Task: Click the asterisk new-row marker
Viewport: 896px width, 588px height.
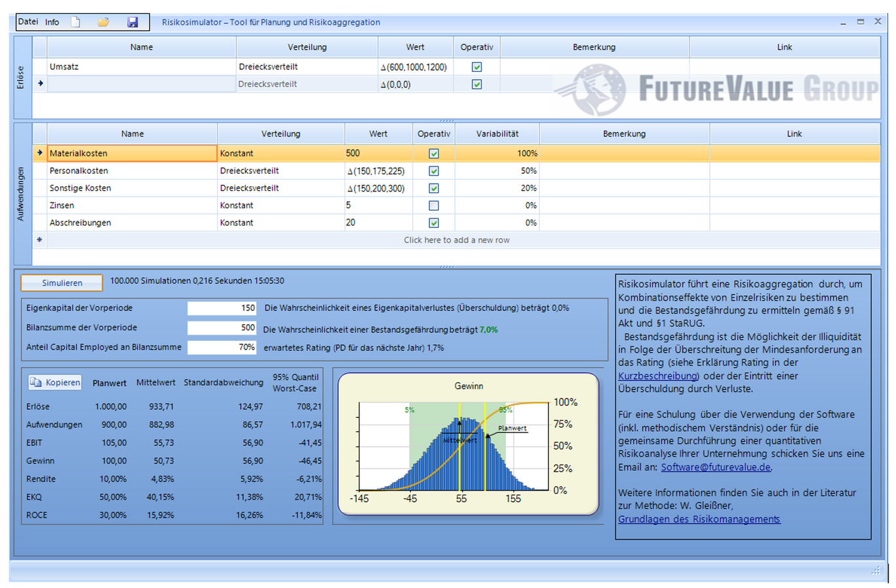Action: tap(40, 240)
